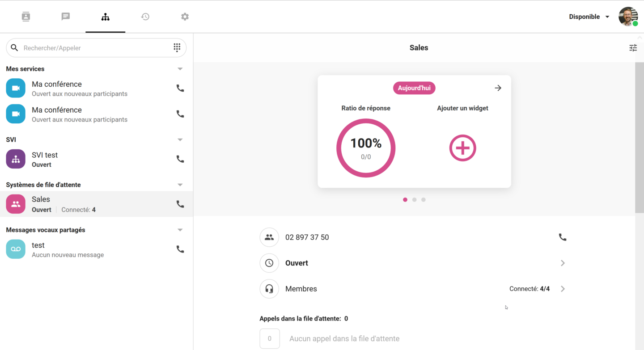The height and width of the screenshot is (350, 644).
Task: Call SVI test using its phone icon
Action: click(180, 159)
